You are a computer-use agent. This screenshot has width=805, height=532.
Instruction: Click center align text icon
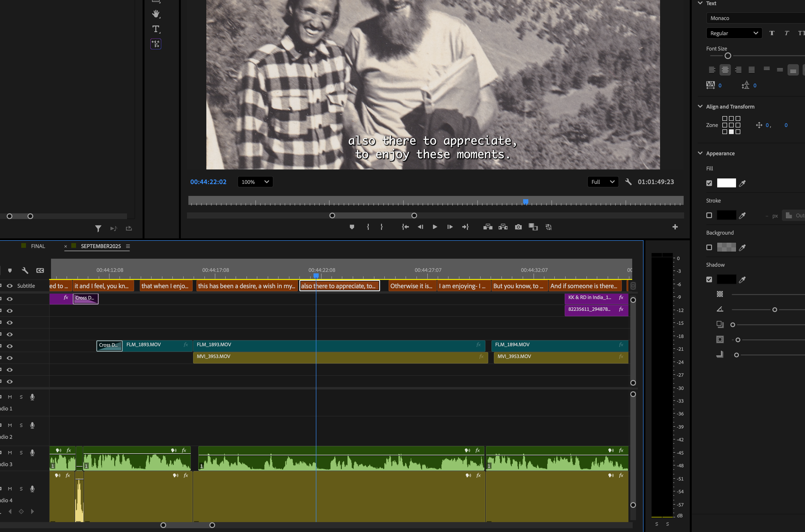tap(725, 70)
